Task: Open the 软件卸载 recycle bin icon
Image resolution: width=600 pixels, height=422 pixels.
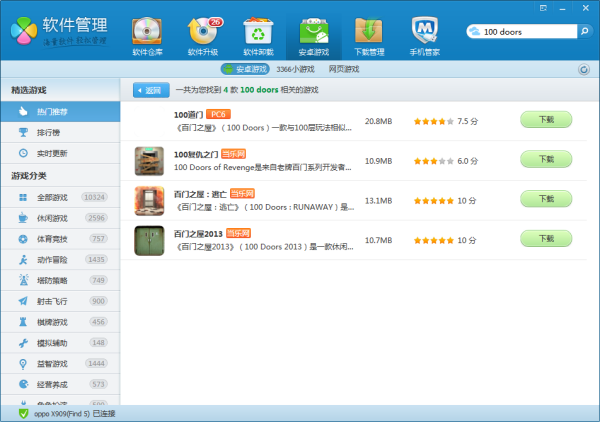Action: click(258, 37)
